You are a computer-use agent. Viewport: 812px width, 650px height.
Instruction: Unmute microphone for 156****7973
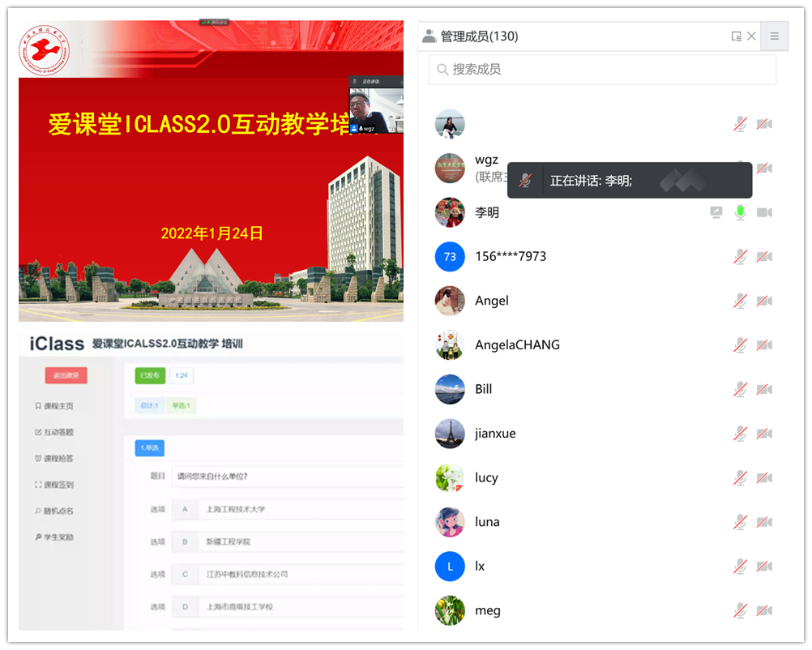[740, 256]
